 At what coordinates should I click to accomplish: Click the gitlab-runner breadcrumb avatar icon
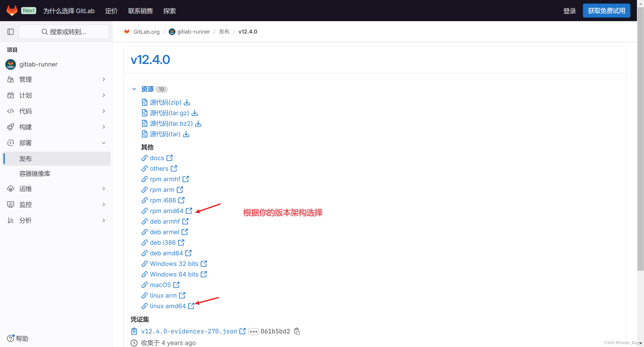(x=172, y=32)
